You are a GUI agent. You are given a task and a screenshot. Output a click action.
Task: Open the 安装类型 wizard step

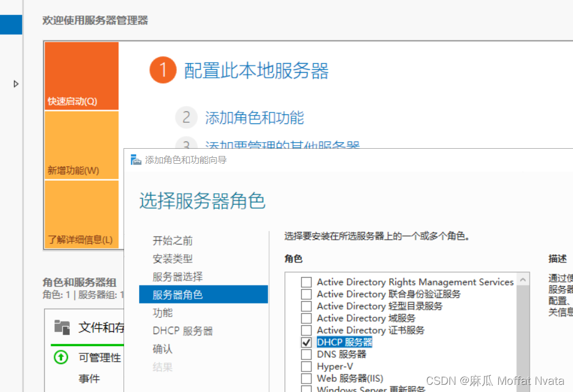pyautogui.click(x=172, y=259)
